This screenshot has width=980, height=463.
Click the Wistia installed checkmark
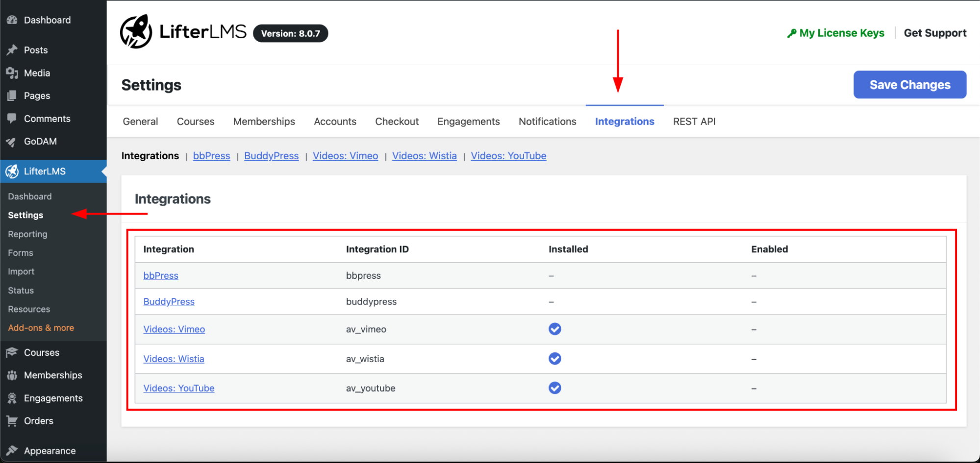point(554,359)
